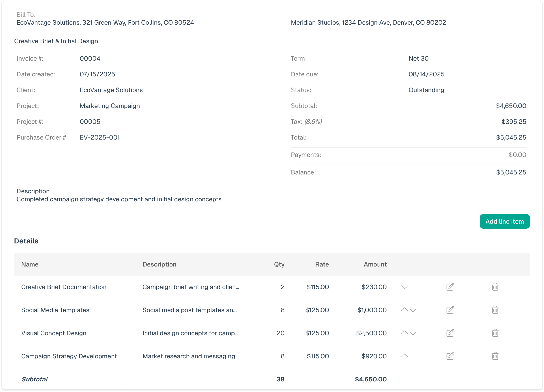Select the invoice number 00004
The width and height of the screenshot is (544, 392).
(90, 58)
